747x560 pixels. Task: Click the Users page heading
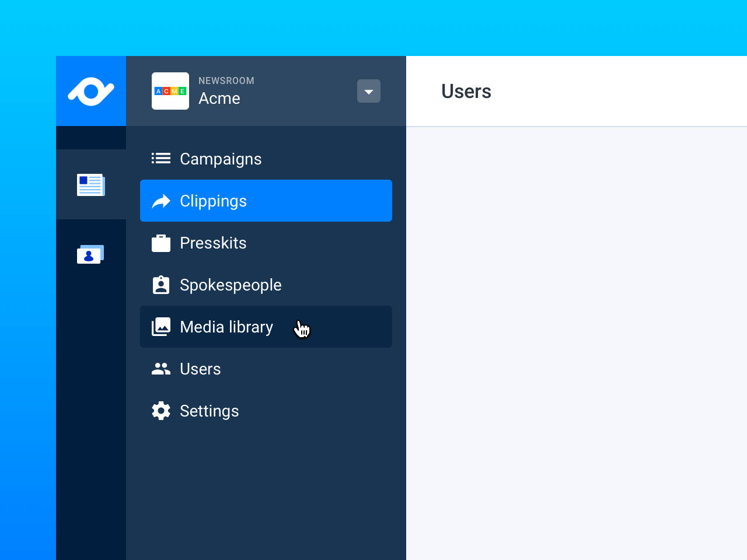pos(466,91)
